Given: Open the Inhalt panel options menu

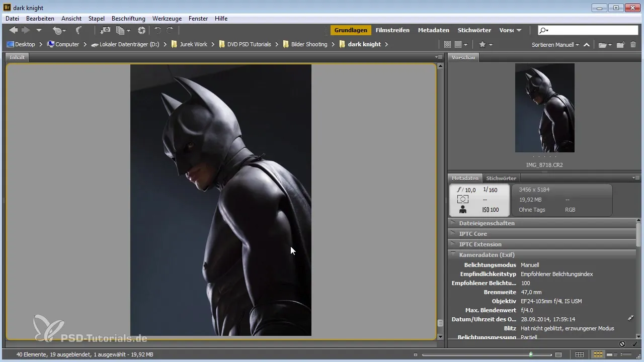Looking at the screenshot, I should (x=439, y=57).
